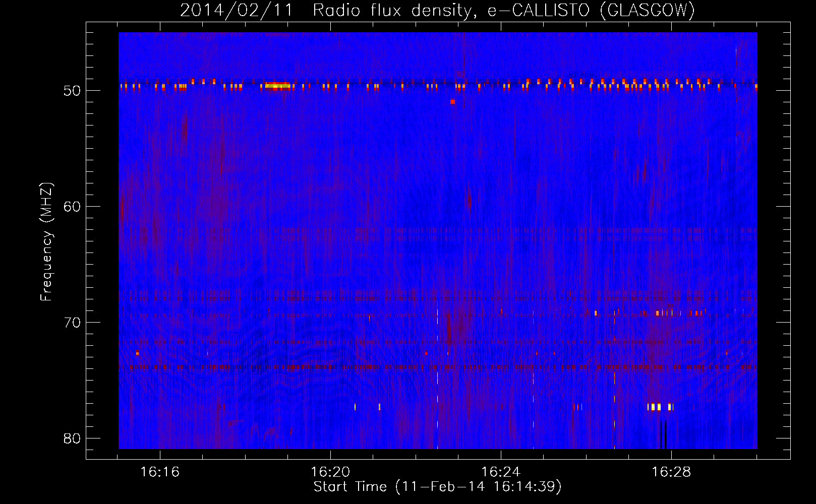Click the 60 frequency tick label

73,207
